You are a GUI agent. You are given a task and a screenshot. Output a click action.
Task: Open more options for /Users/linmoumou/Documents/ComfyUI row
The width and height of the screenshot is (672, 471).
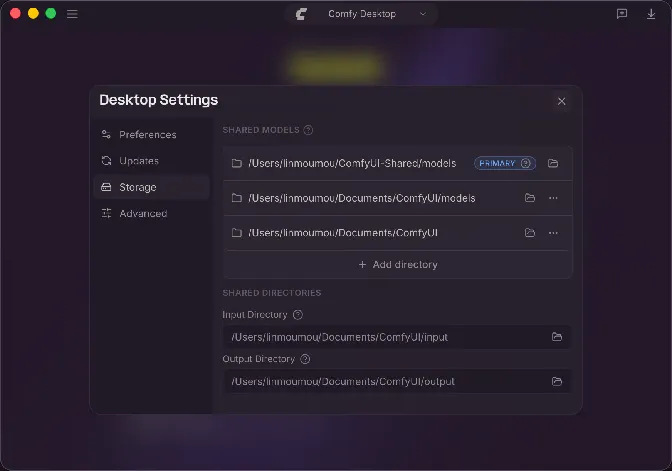point(553,233)
